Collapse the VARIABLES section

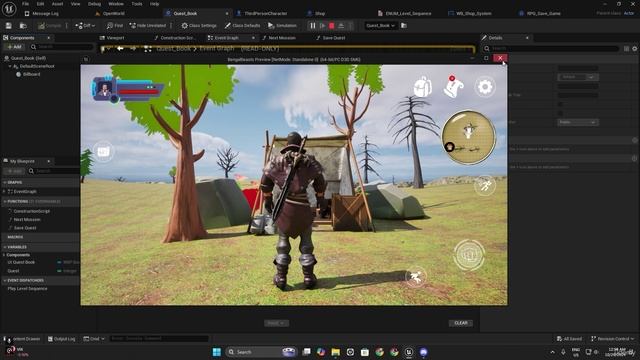(4, 247)
